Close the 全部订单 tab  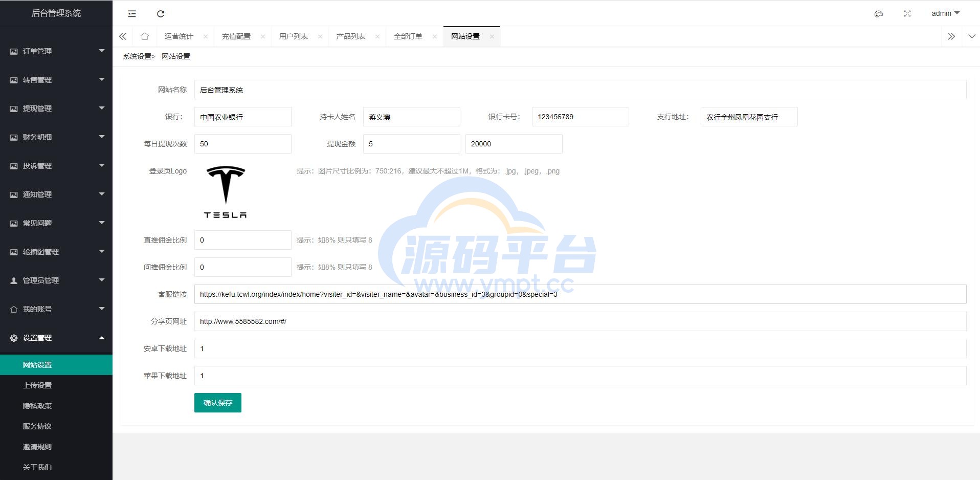coord(435,36)
